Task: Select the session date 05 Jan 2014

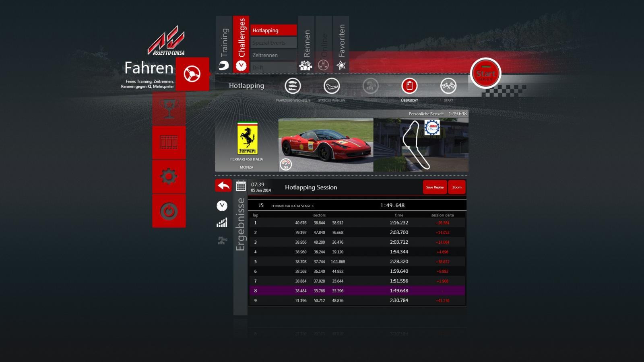Action: 261,191
